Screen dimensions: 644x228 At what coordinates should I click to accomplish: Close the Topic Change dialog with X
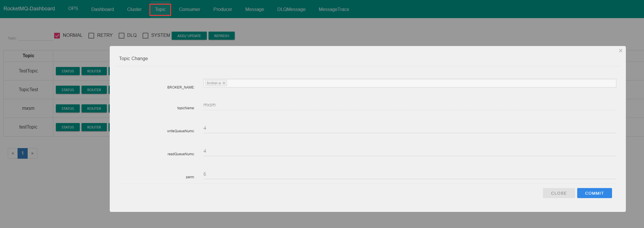coord(620,51)
